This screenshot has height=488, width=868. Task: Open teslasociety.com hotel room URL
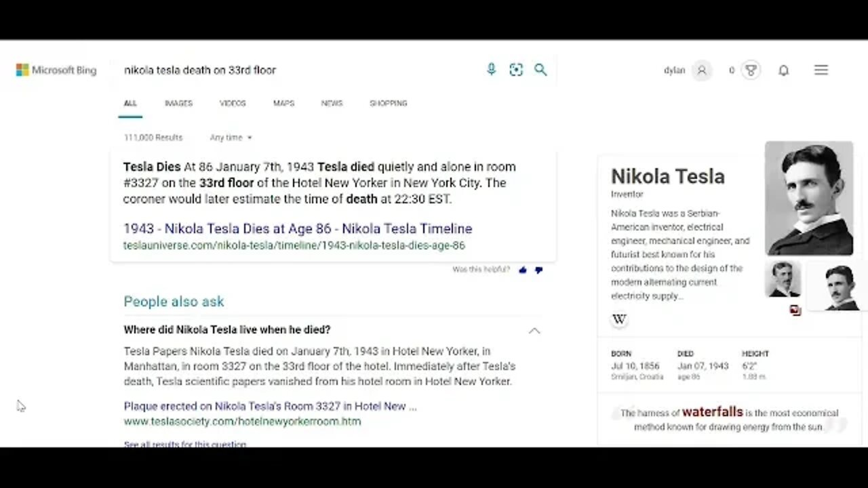(x=242, y=421)
